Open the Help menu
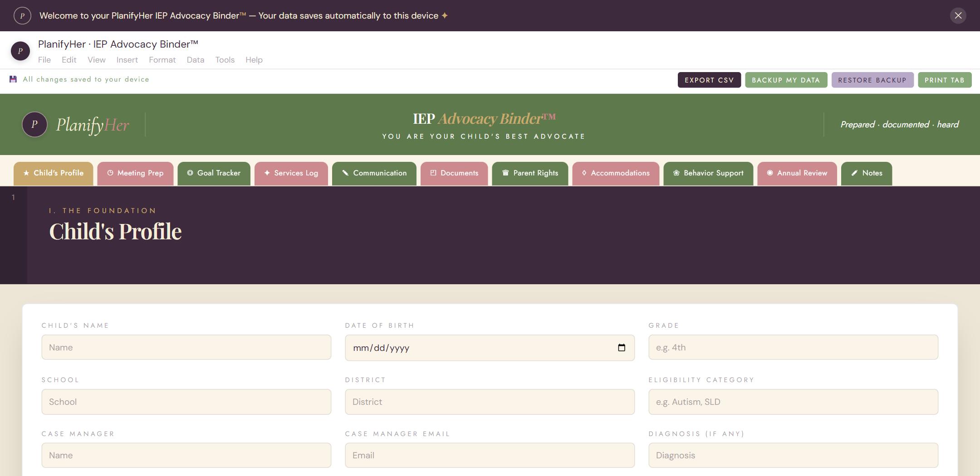The image size is (980, 476). 254,60
